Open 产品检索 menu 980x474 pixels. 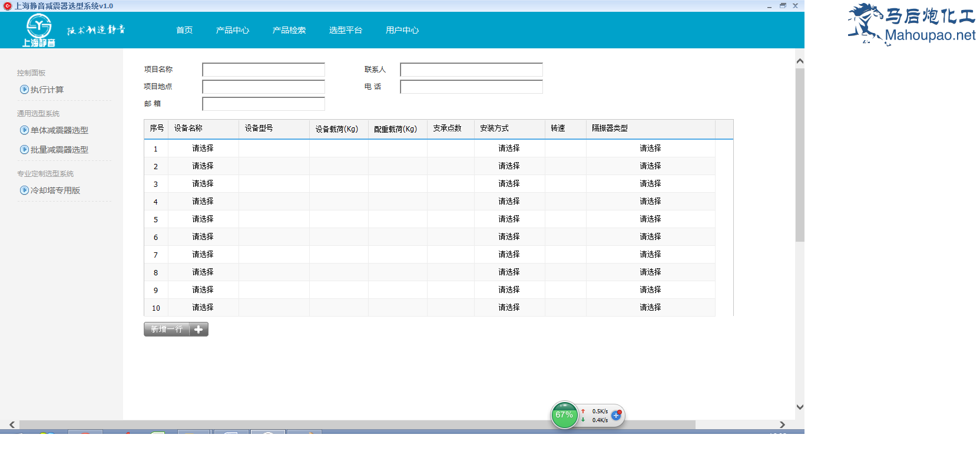coord(289,30)
